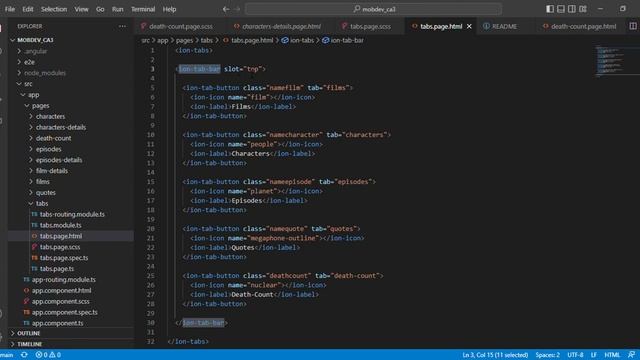This screenshot has height=360, width=640.
Task: Open File menu
Action: (10, 9)
